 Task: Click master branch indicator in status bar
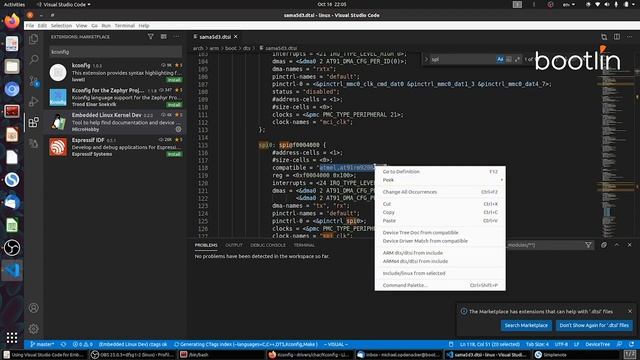[x=42, y=344]
